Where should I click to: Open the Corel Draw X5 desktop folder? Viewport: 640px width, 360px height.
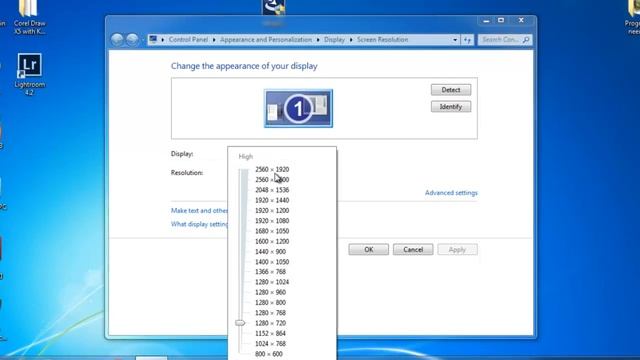point(29,18)
